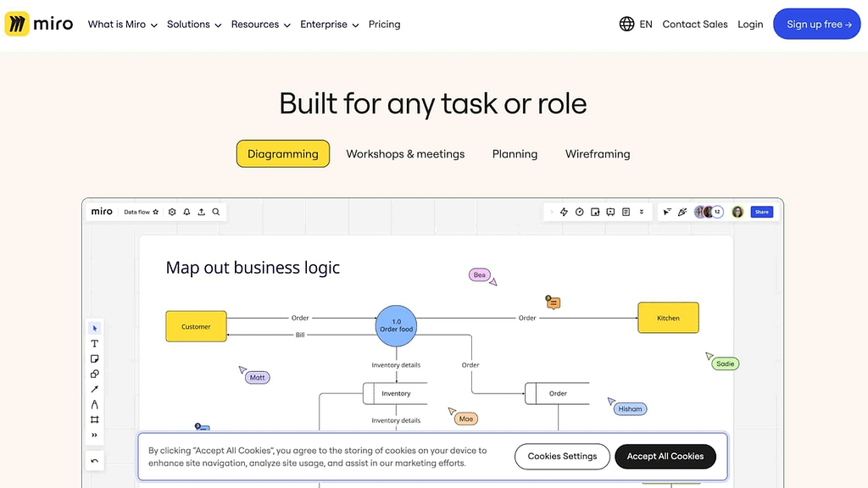
Task: Select the Diagramming tab
Action: coord(283,154)
